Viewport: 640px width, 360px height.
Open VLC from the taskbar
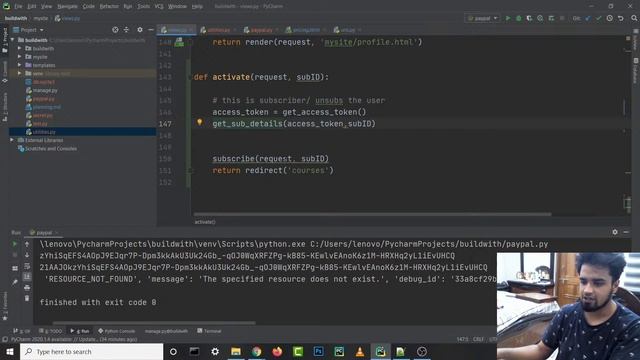[x=360, y=351]
